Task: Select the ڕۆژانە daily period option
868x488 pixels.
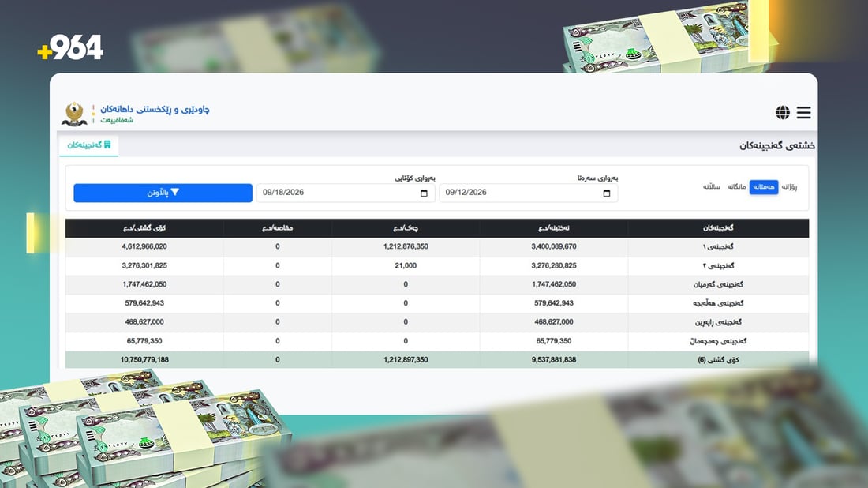Action: coord(789,186)
